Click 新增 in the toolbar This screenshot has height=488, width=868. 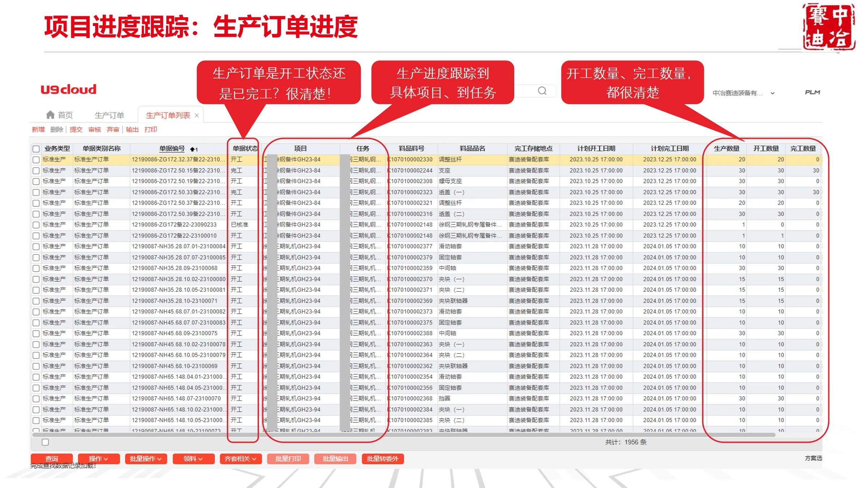point(38,129)
